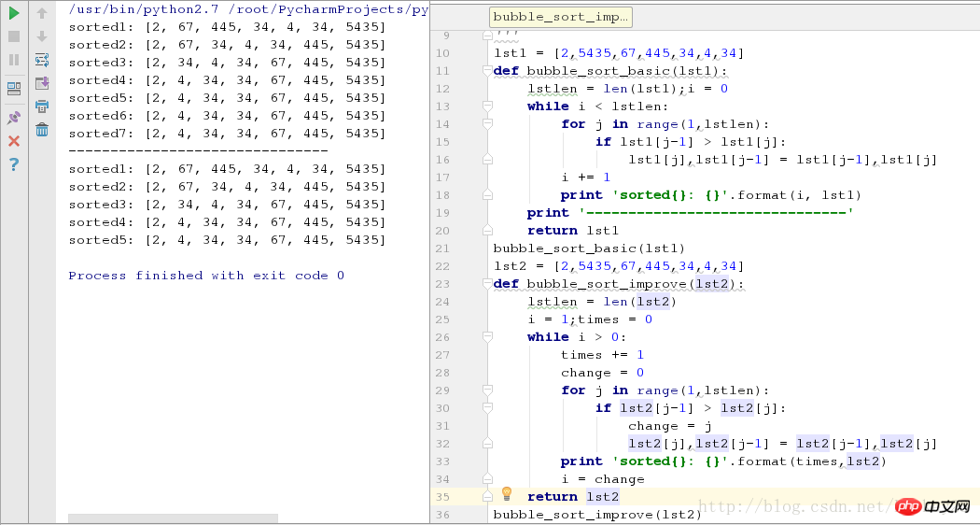
Task: Click 'while i < lstlen:' on line 13
Action: 598,106
